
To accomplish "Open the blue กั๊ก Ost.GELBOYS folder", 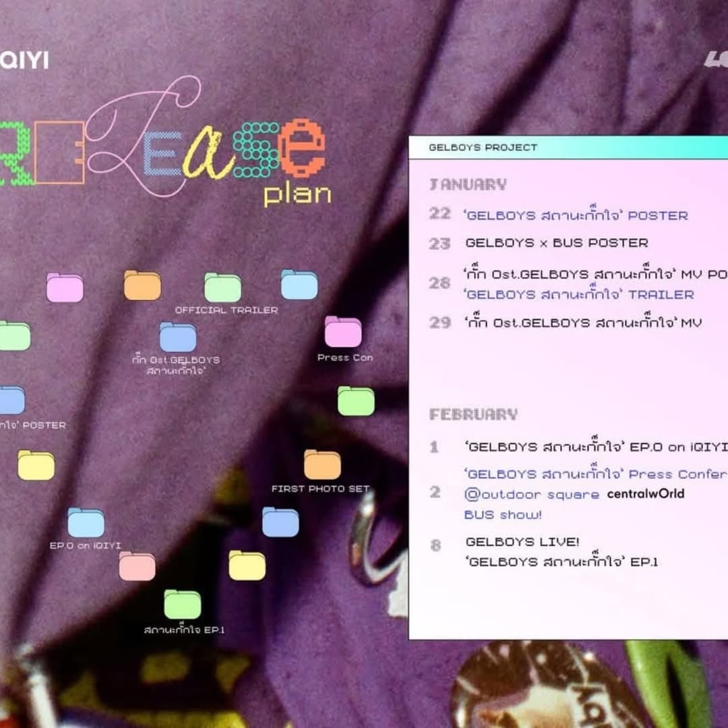I will point(178,337).
